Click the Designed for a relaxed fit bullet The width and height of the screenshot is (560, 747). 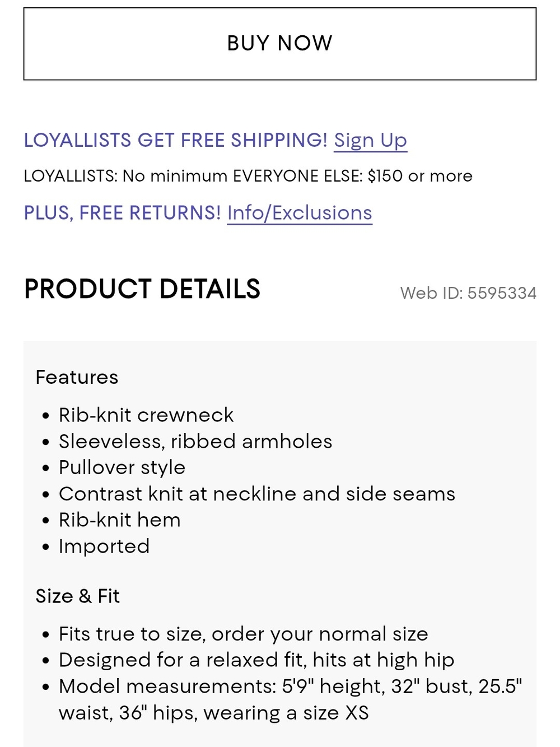coord(256,660)
